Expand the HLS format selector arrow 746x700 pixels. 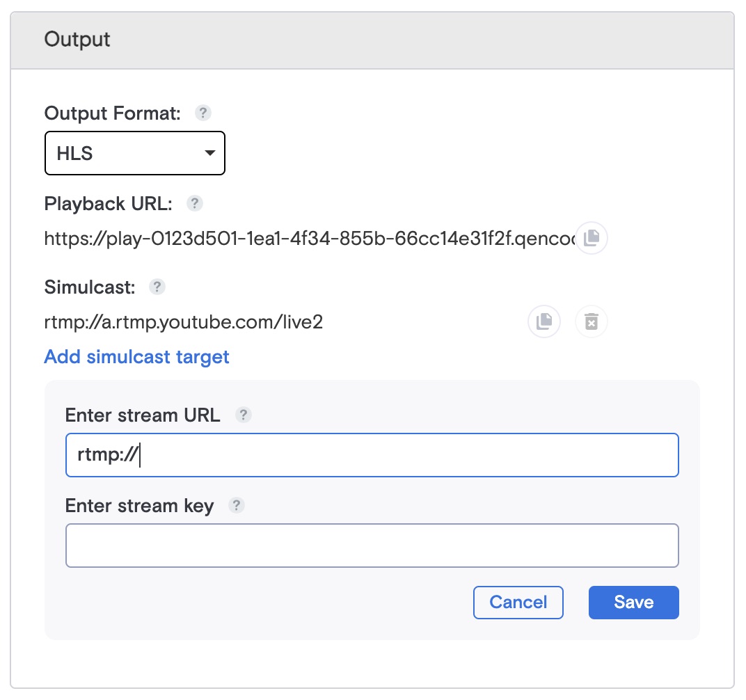(209, 153)
